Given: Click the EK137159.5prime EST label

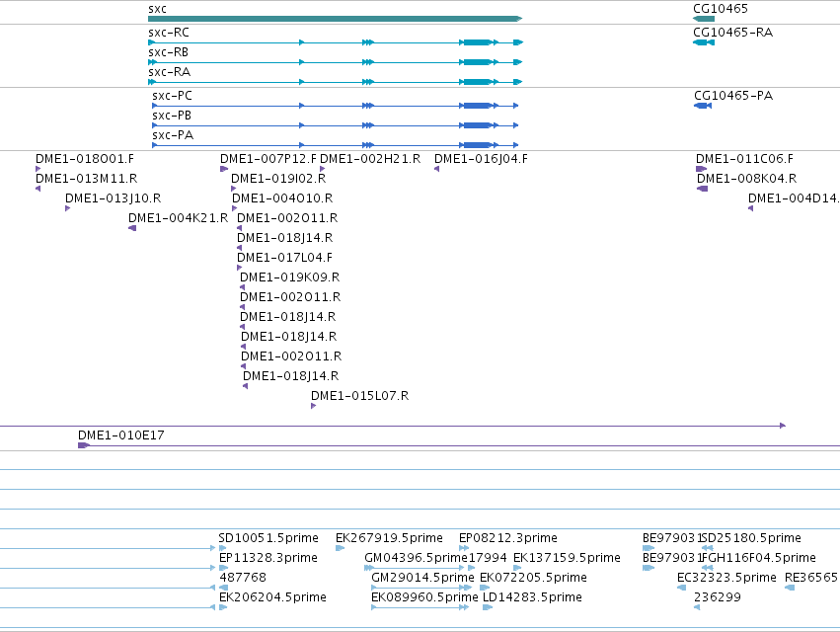Looking at the screenshot, I should pos(567,558).
